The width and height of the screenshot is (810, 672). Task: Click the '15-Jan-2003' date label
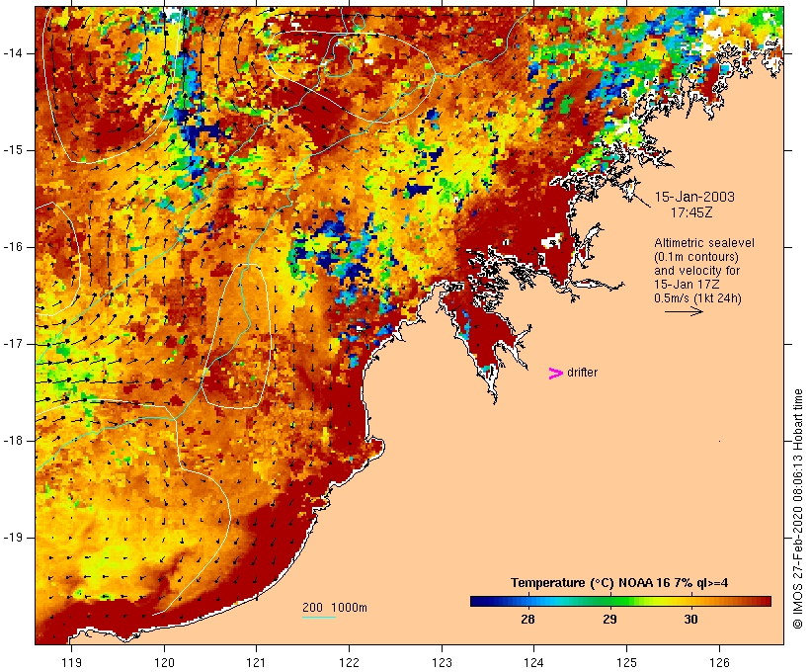coord(694,197)
